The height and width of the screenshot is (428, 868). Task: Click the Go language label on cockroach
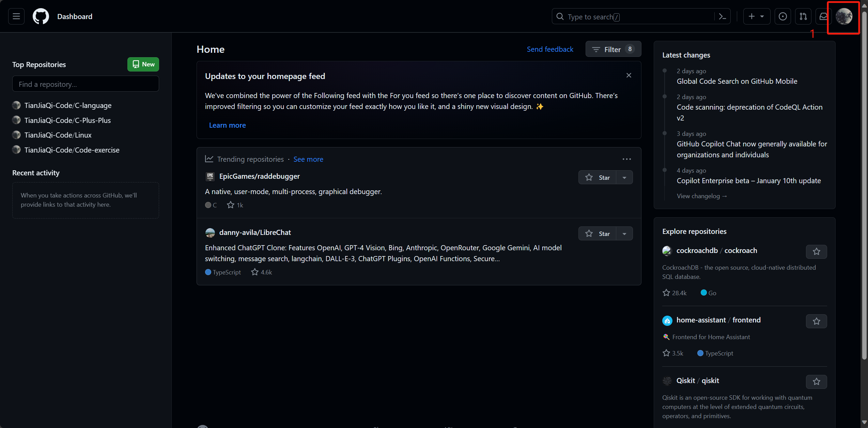point(709,293)
